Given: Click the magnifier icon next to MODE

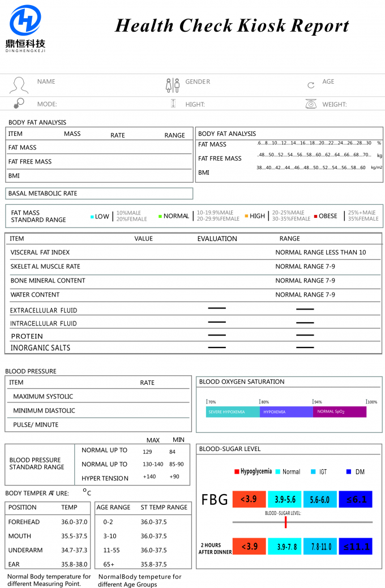Looking at the screenshot, I should (x=19, y=103).
